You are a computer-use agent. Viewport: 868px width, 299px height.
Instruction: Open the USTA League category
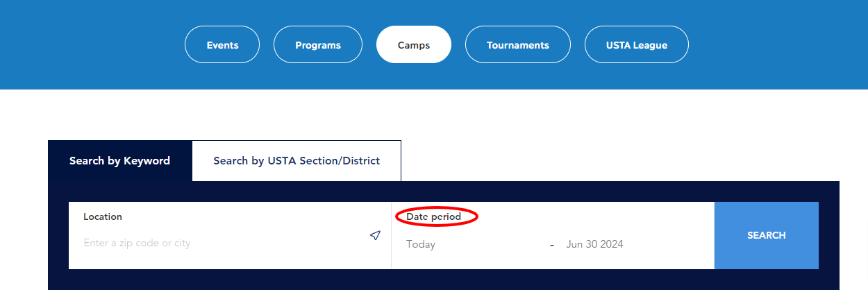coord(637,44)
